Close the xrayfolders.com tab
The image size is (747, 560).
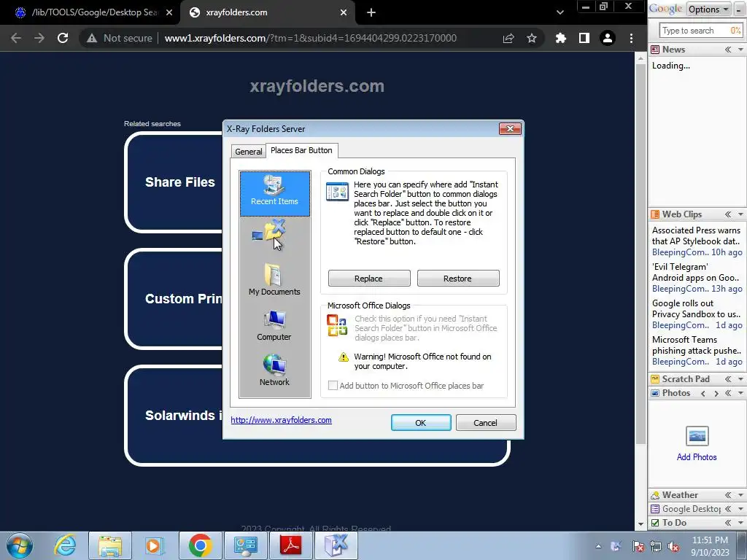344,12
